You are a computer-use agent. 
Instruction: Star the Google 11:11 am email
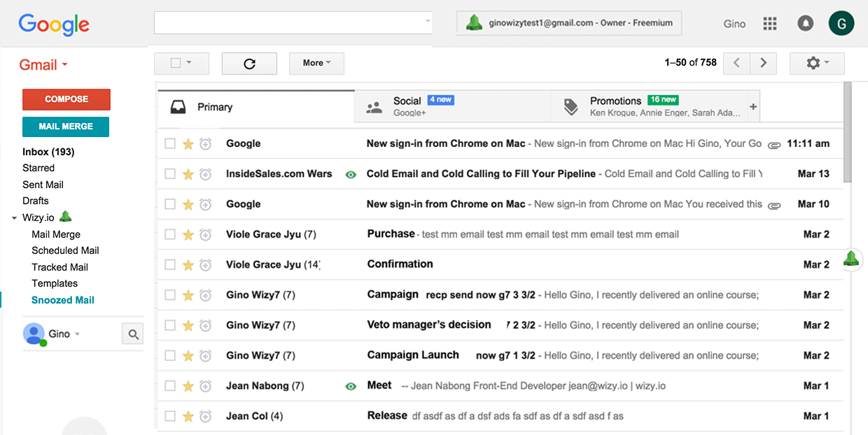pyautogui.click(x=188, y=144)
